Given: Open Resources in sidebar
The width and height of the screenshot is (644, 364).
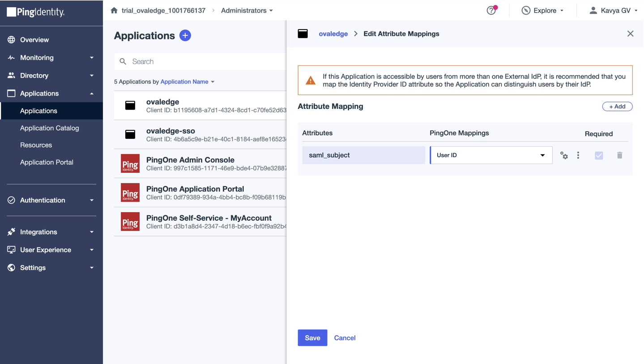Looking at the screenshot, I should click(x=36, y=145).
